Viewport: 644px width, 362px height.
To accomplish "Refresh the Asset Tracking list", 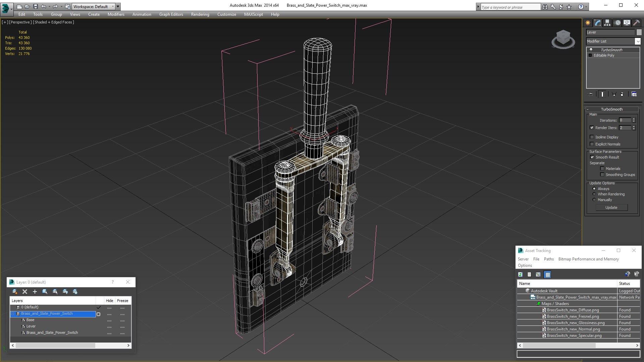I will point(520,275).
